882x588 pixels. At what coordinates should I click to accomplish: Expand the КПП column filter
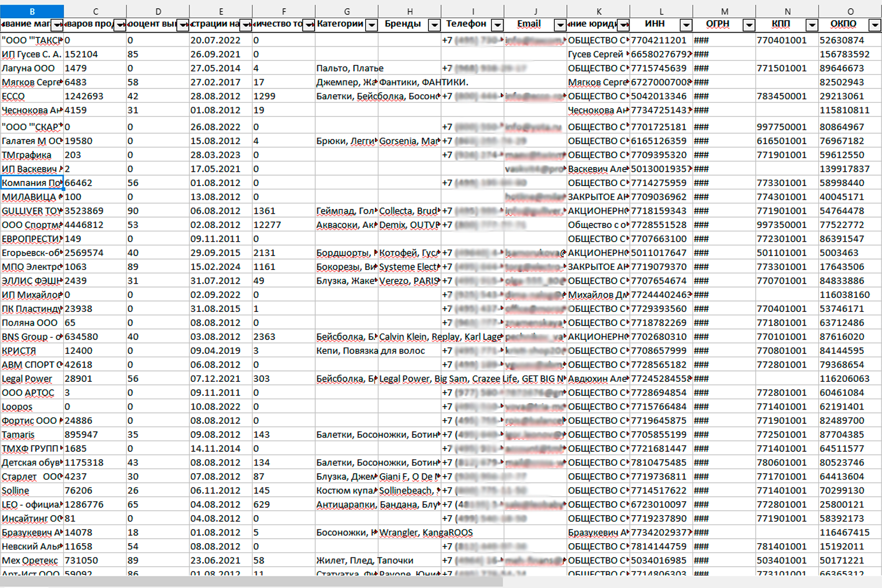812,25
